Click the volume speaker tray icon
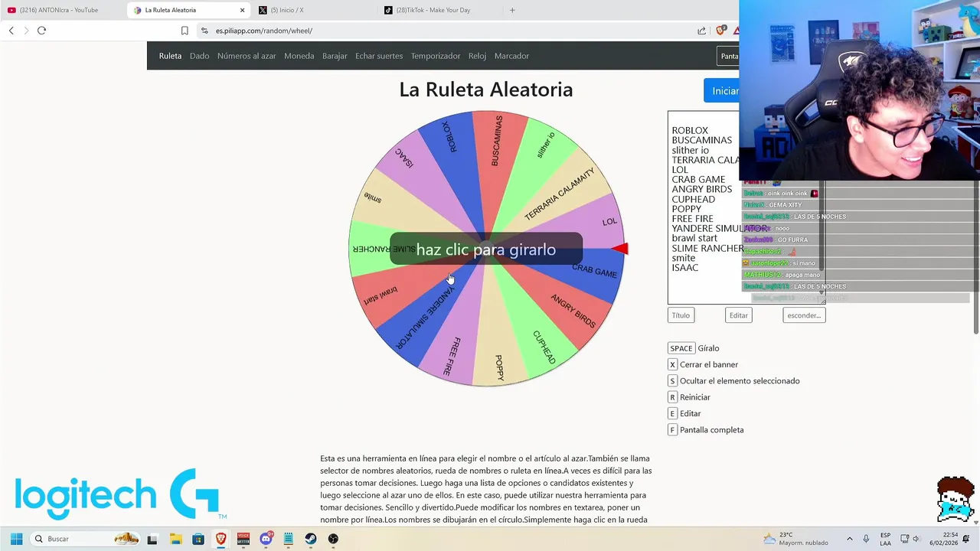980x551 pixels. coord(917,539)
